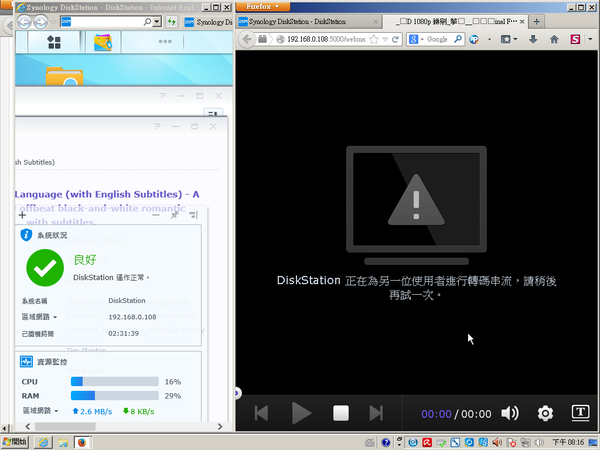Mute the video player volume
Viewport: 600px width, 450px height.
click(x=510, y=413)
